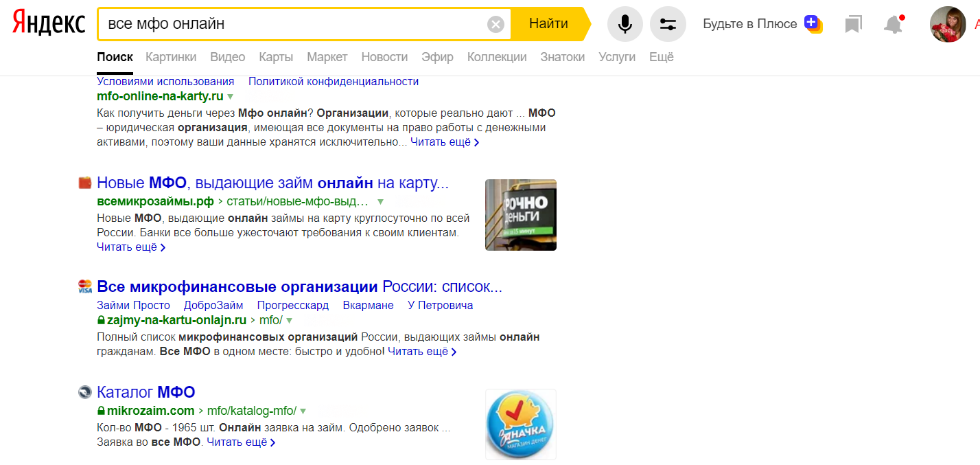This screenshot has height=465, width=980.
Task: Open the 'У Петровича' sitelink
Action: click(441, 305)
